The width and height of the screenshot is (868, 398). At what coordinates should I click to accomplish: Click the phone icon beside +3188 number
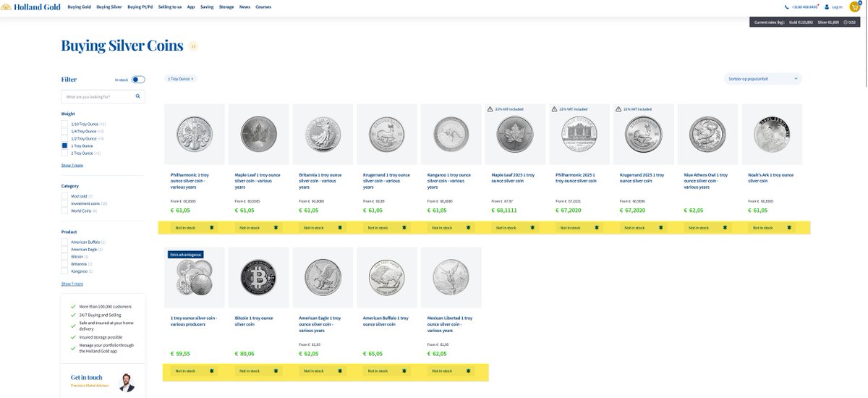click(x=786, y=7)
